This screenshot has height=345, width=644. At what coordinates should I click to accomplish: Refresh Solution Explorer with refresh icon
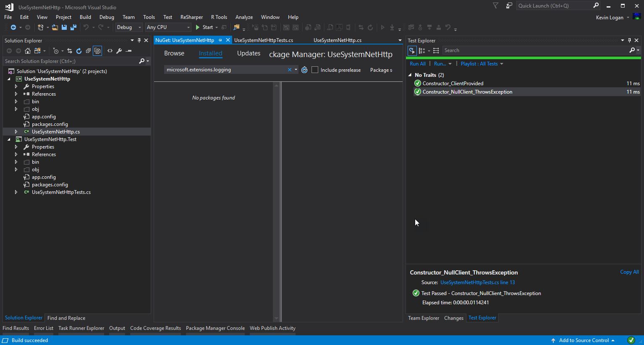(x=79, y=51)
